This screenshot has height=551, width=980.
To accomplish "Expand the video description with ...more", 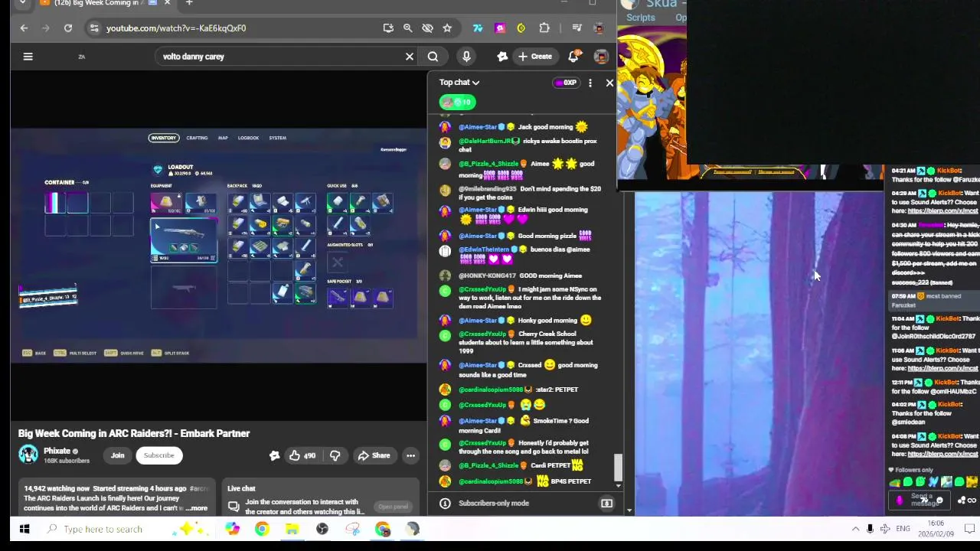I will [196, 508].
